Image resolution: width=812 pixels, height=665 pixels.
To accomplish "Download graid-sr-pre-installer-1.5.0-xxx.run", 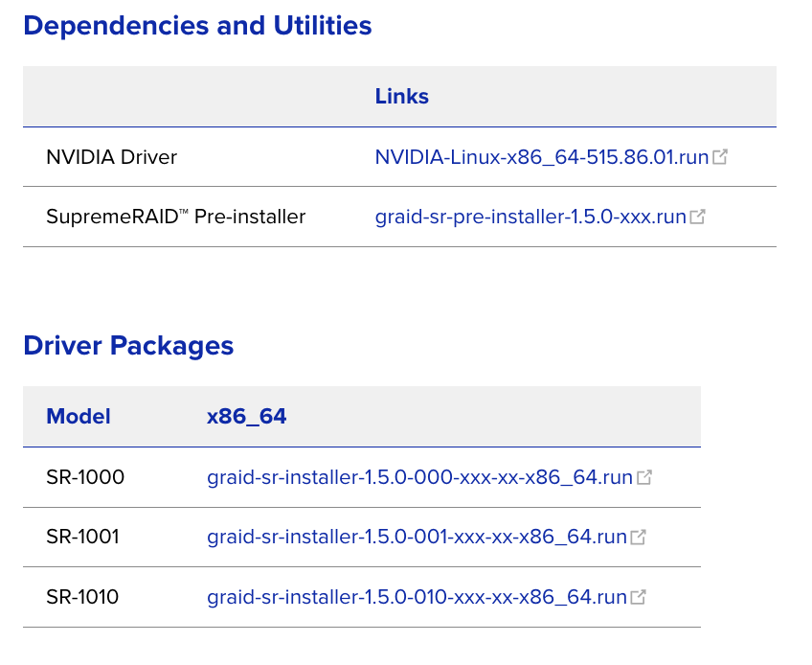I will coord(530,218).
